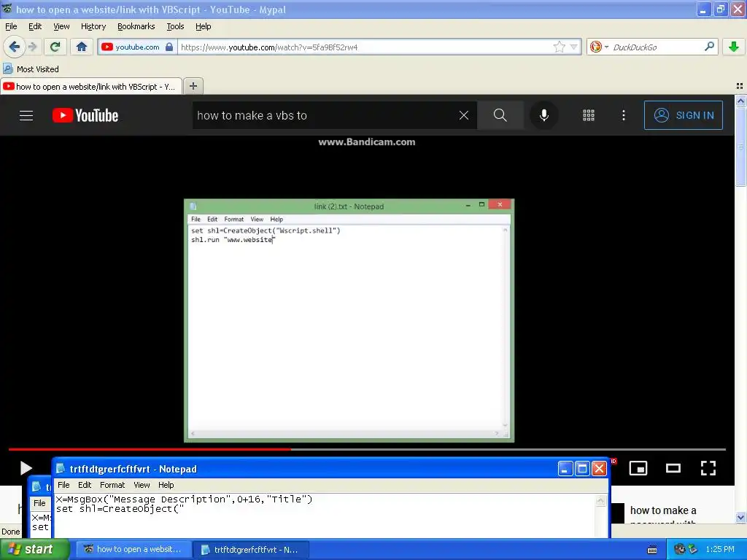The width and height of the screenshot is (747, 560).
Task: Open YouTube settings three-dot menu
Action: pos(623,115)
